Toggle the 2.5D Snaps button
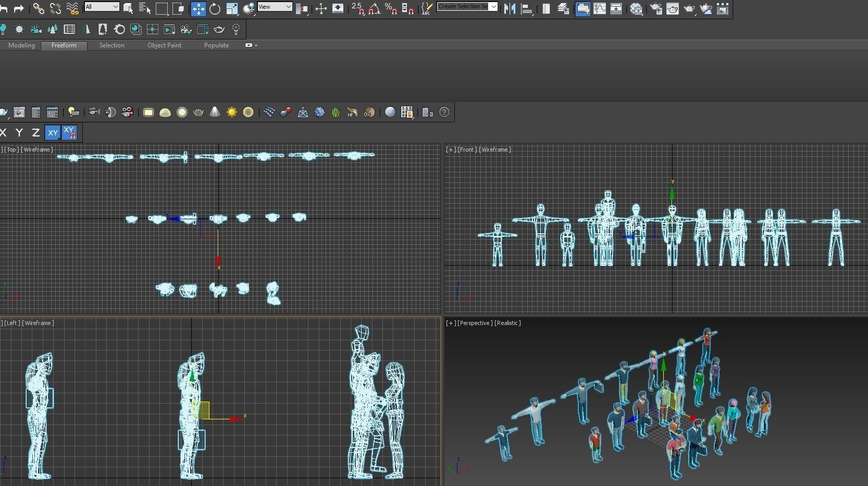Image resolution: width=868 pixels, height=486 pixels. (358, 8)
